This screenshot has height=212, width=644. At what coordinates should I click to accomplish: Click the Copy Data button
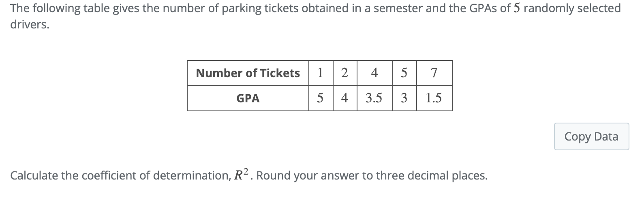pyautogui.click(x=591, y=136)
